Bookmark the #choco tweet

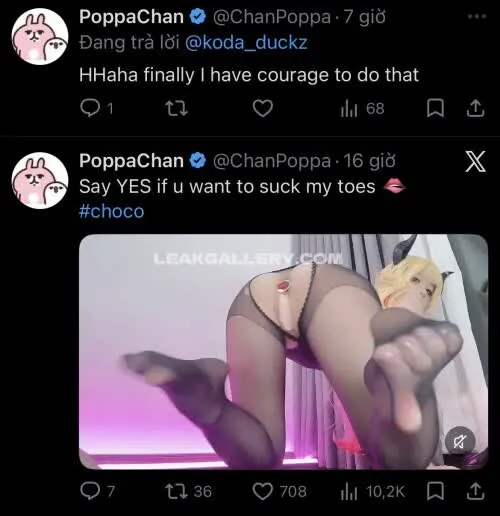(x=435, y=492)
